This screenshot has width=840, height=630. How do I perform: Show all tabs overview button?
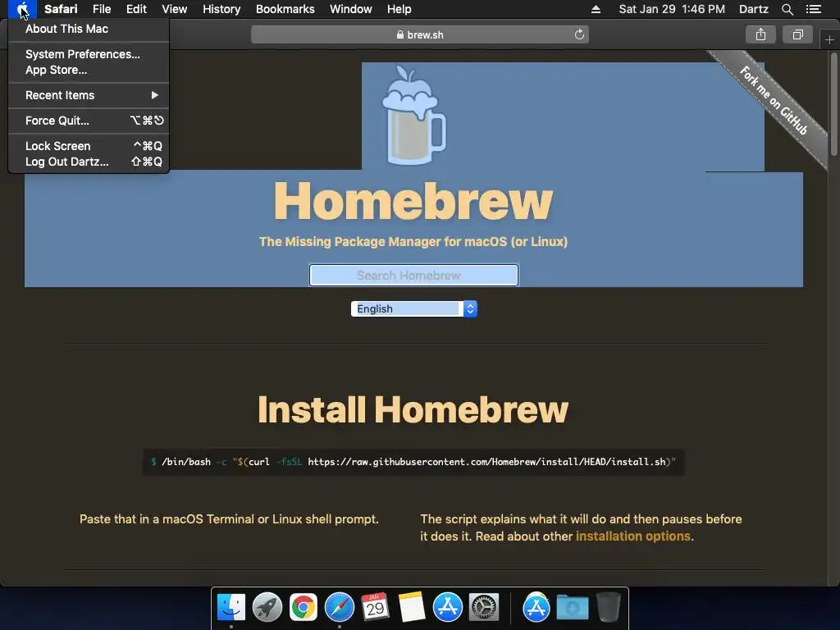tap(797, 34)
